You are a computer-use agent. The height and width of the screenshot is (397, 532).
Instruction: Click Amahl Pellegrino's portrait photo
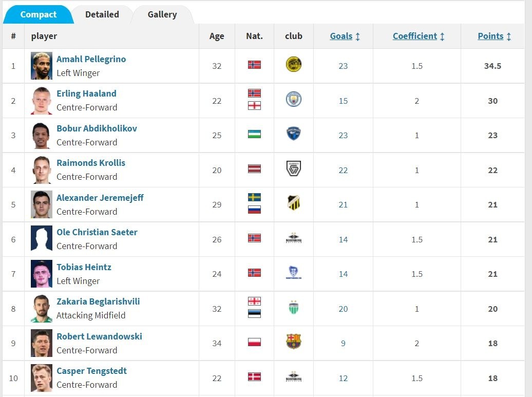[42, 66]
